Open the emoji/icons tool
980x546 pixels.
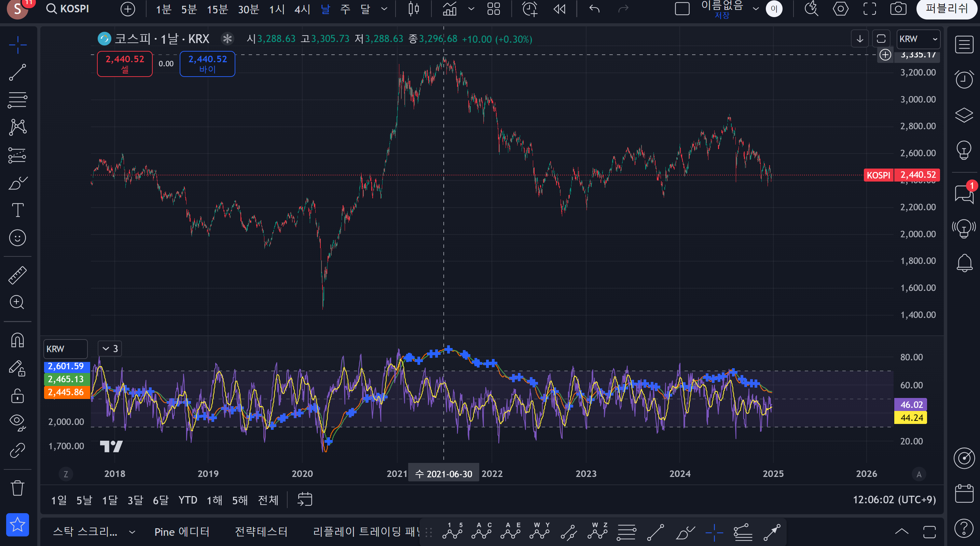coord(17,238)
